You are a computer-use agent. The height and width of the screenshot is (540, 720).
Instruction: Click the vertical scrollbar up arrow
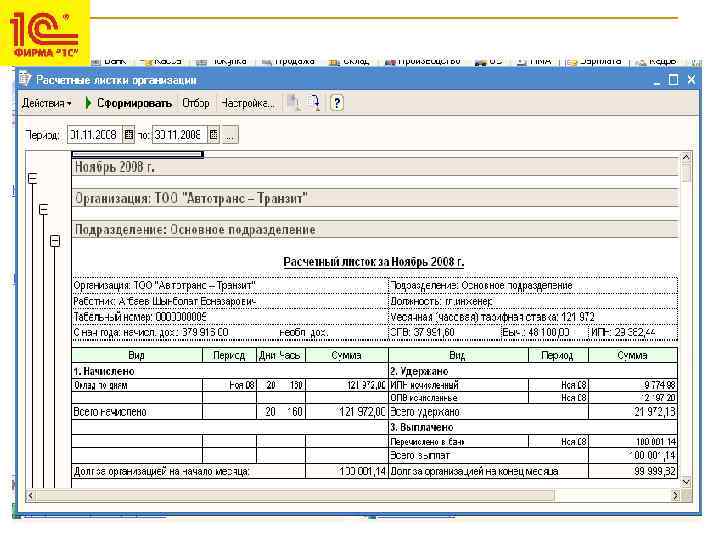click(686, 157)
